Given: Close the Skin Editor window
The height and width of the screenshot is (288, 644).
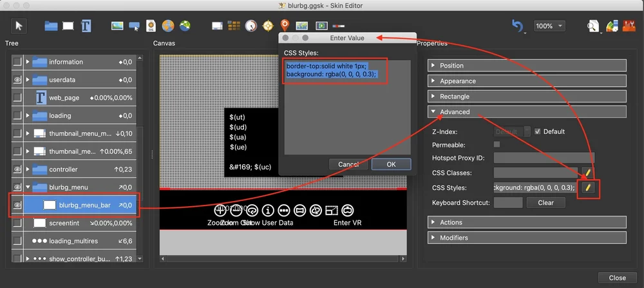Looking at the screenshot, I should tap(618, 278).
